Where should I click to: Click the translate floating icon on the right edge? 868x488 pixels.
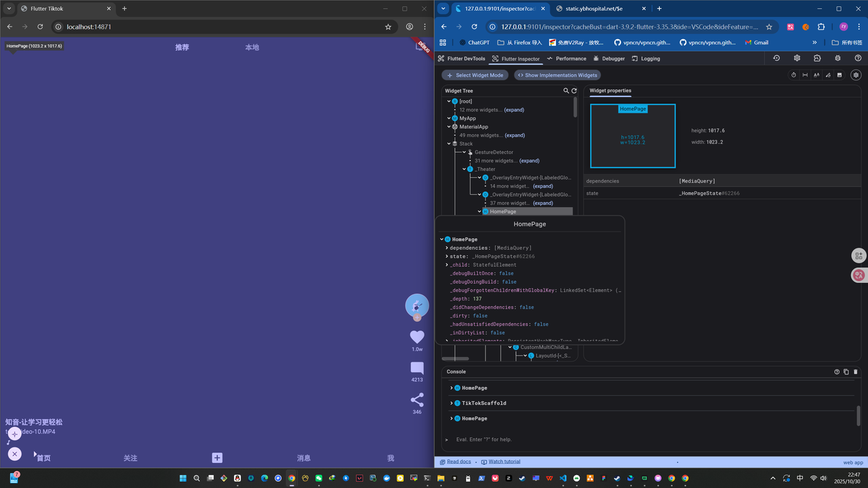click(x=859, y=275)
